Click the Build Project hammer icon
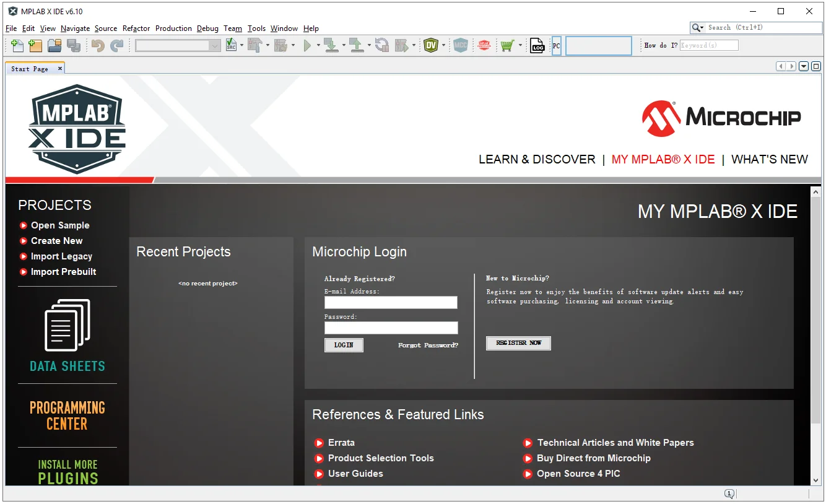This screenshot has height=504, width=826. click(254, 45)
